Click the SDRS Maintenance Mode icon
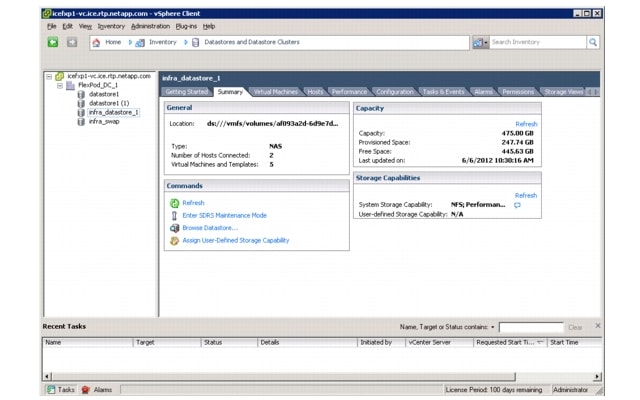The image size is (640, 400). pyautogui.click(x=174, y=216)
